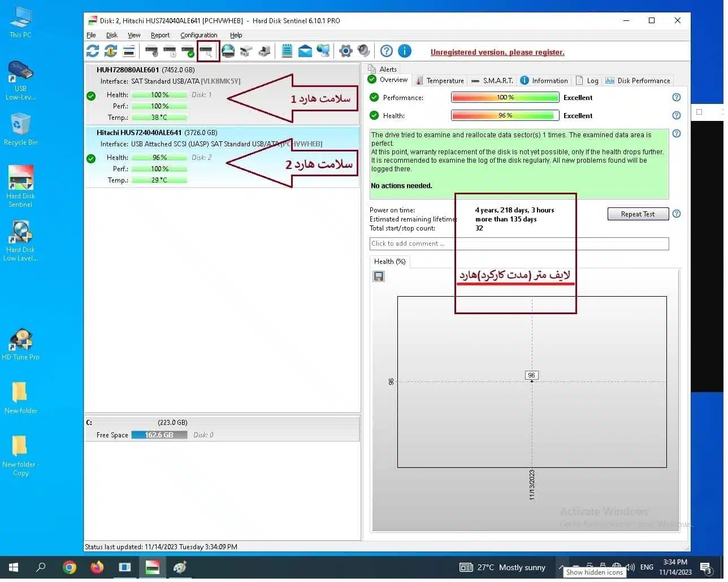
Task: Open the Report menu
Action: point(160,35)
